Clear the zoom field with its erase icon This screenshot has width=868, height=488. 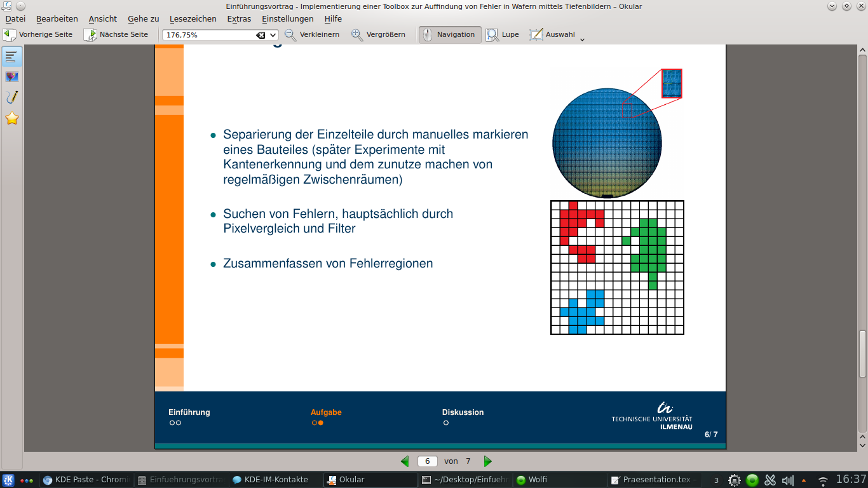[261, 35]
